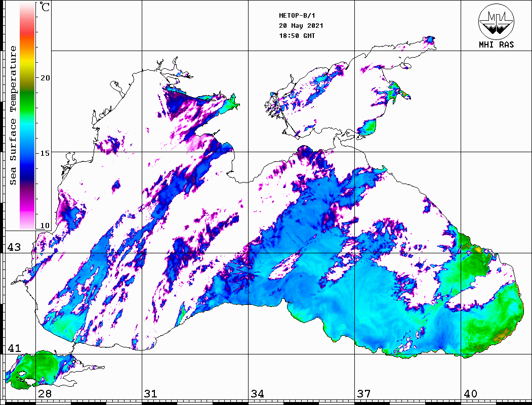This screenshot has width=532, height=405.
Task: Click longitude label 28
Action: [45, 394]
